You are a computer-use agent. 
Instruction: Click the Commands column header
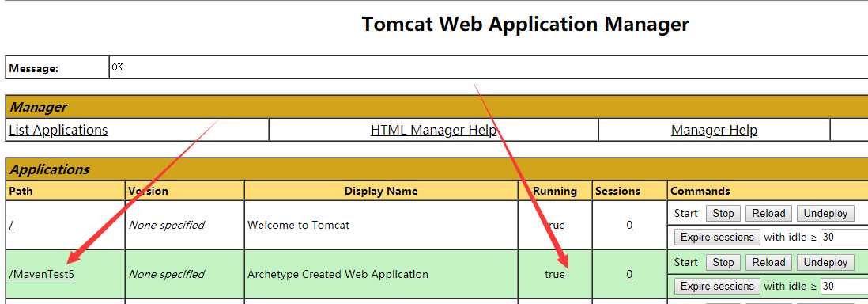click(x=700, y=191)
